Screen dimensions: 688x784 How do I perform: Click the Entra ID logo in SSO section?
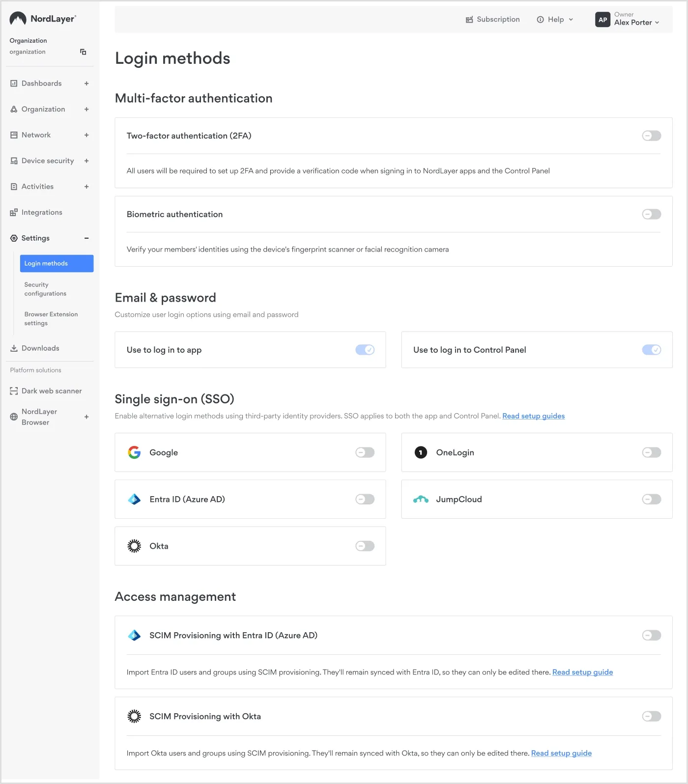tap(134, 499)
